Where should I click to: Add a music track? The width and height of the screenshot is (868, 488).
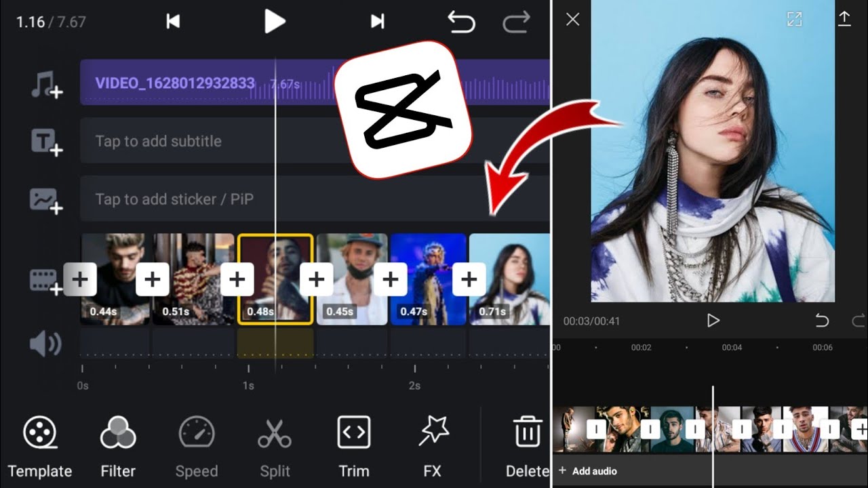[x=46, y=85]
